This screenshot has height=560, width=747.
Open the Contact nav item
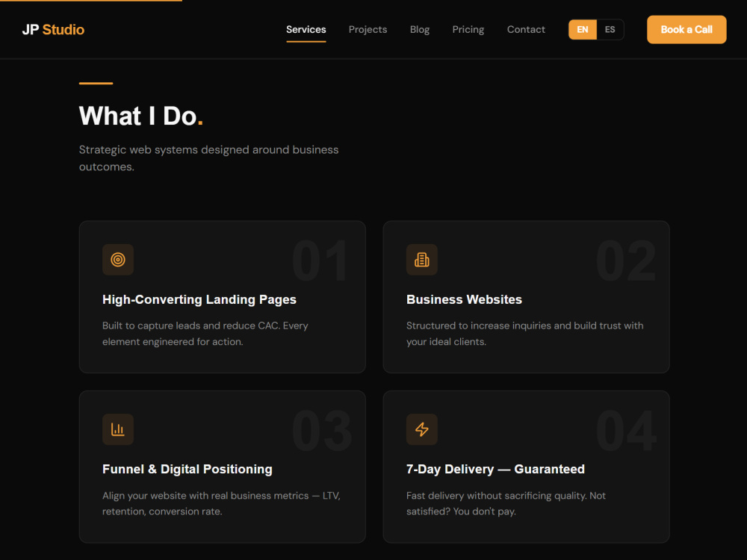tap(526, 30)
